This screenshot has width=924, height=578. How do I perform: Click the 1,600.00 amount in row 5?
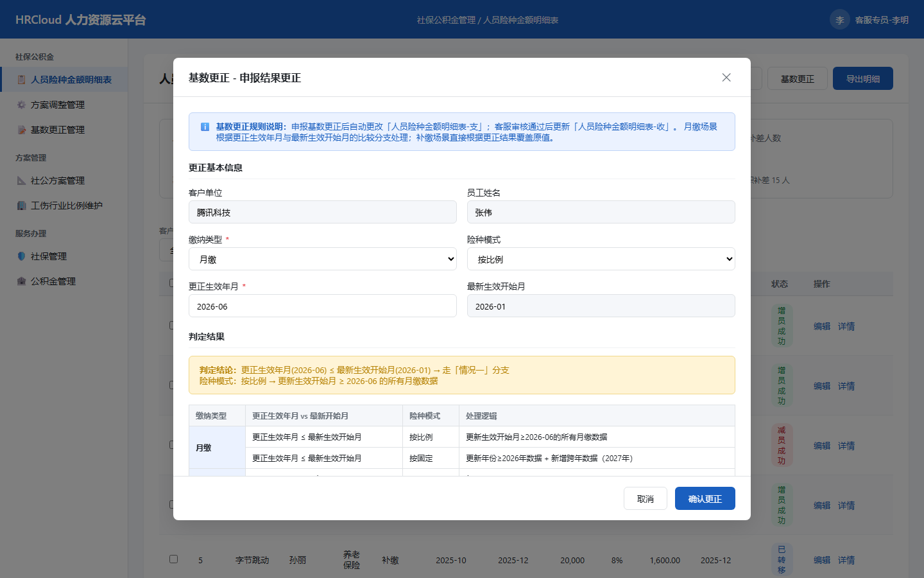pos(665,560)
